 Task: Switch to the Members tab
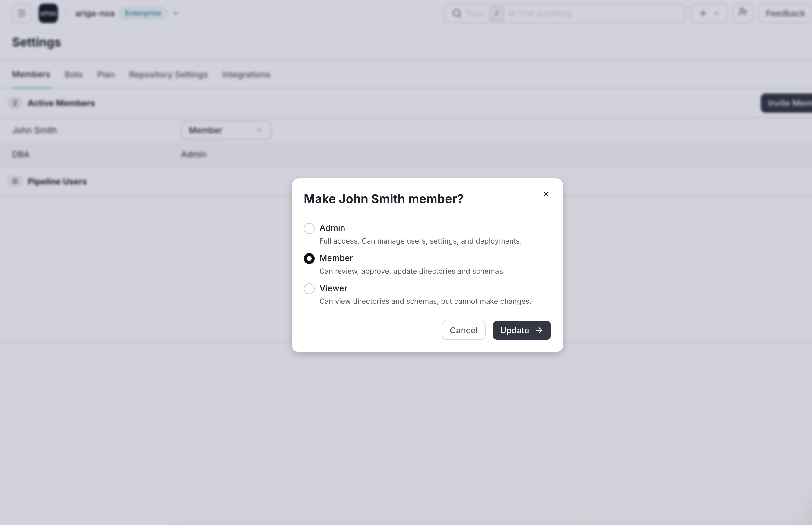(31, 74)
